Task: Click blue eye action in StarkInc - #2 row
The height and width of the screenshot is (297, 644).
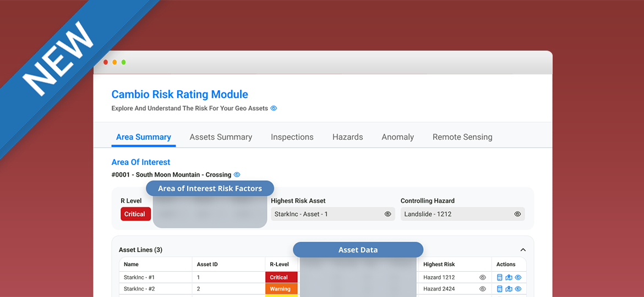Action: point(518,289)
